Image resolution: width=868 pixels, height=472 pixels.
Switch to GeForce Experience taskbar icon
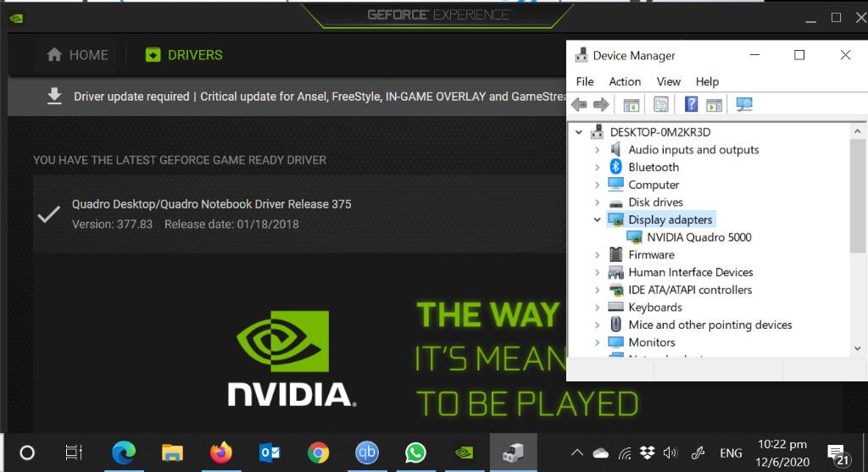tap(464, 453)
